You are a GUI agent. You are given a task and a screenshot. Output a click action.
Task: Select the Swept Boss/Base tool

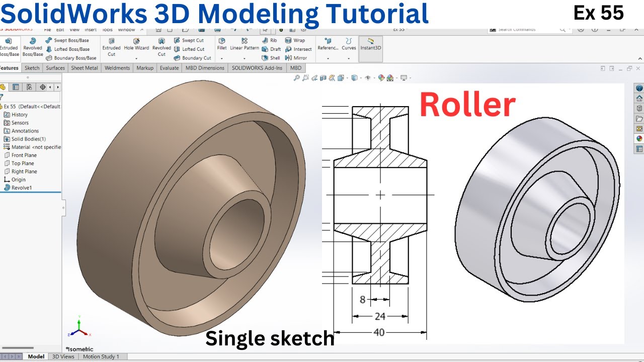pyautogui.click(x=67, y=40)
